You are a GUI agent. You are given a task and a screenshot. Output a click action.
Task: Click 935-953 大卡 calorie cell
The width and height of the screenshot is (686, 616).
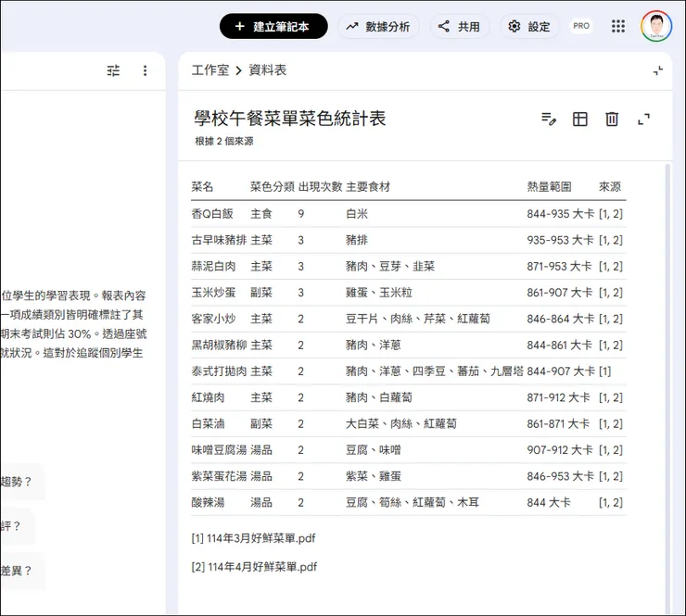560,240
